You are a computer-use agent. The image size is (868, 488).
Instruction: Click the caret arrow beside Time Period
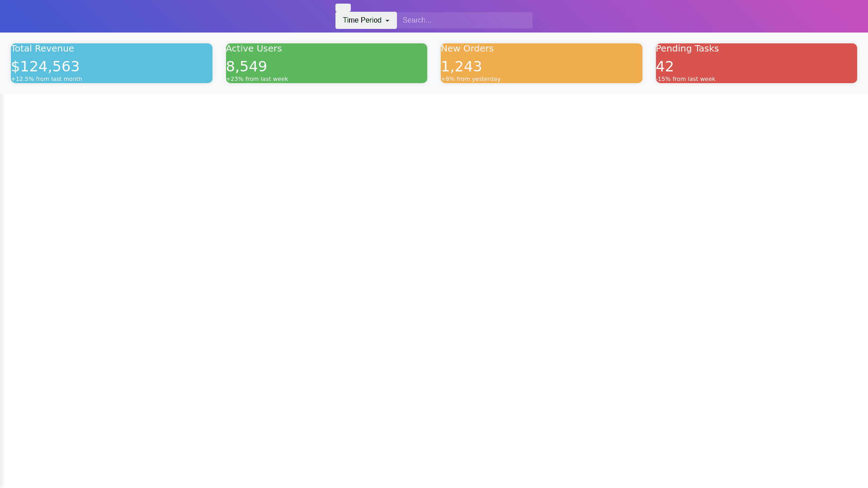click(x=387, y=21)
